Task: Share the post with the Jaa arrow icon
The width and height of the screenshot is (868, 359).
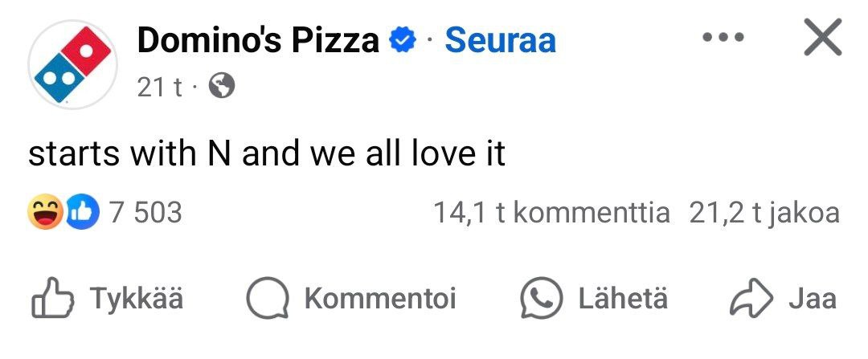Action: coord(751,299)
